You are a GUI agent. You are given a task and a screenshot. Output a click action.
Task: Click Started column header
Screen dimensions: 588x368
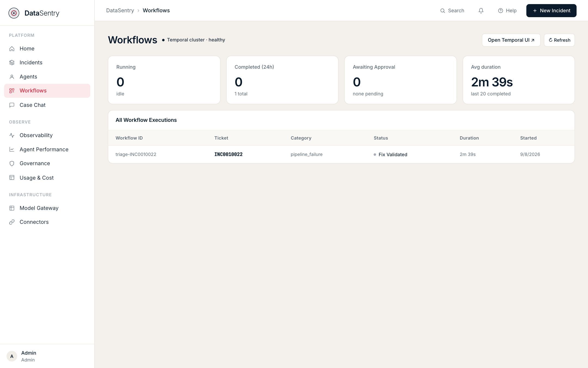[x=528, y=138]
